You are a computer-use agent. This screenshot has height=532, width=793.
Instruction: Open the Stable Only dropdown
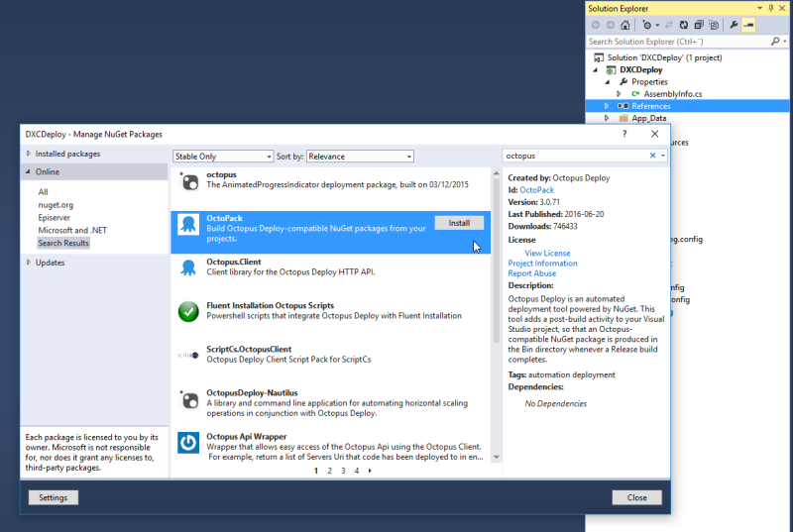pos(222,157)
